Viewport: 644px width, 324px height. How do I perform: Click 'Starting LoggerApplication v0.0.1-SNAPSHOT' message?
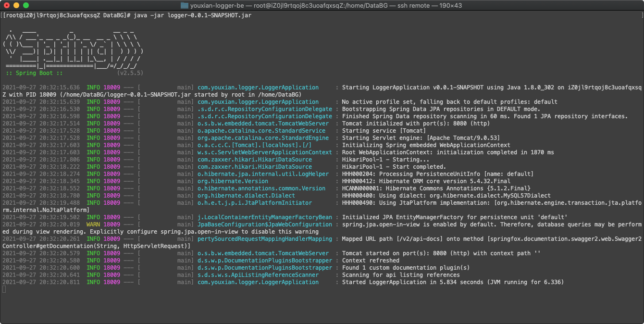492,87
